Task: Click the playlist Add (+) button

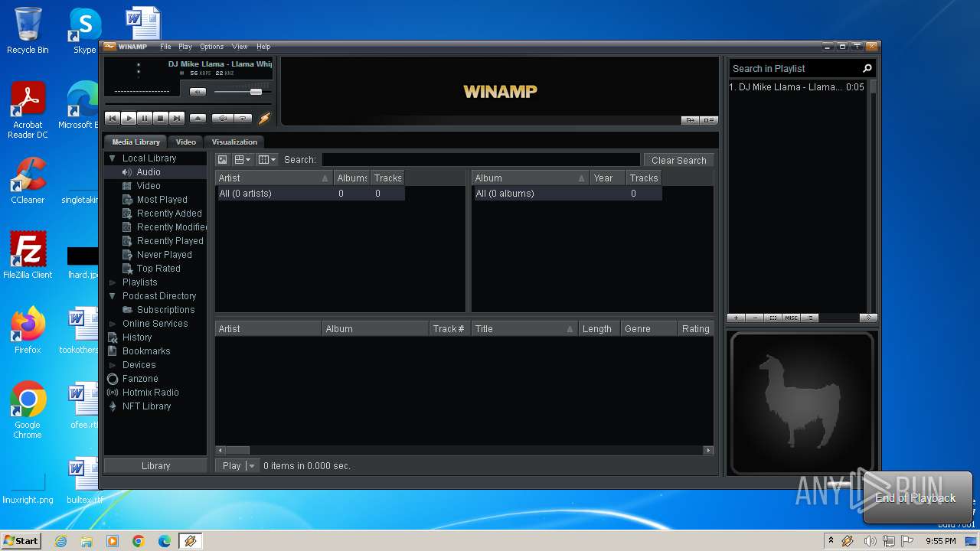Action: pyautogui.click(x=736, y=318)
